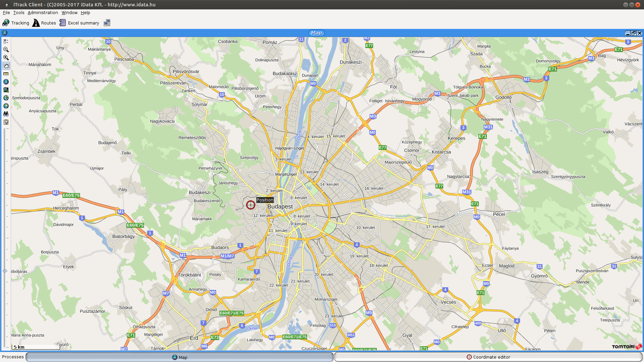Select the ruler measure tool
The image size is (644, 362).
6,74
